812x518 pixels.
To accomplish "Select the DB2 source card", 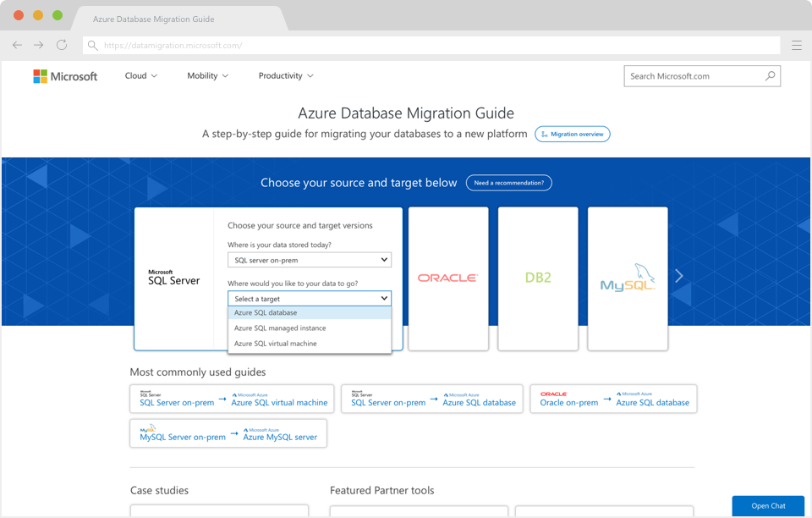I will [x=538, y=278].
